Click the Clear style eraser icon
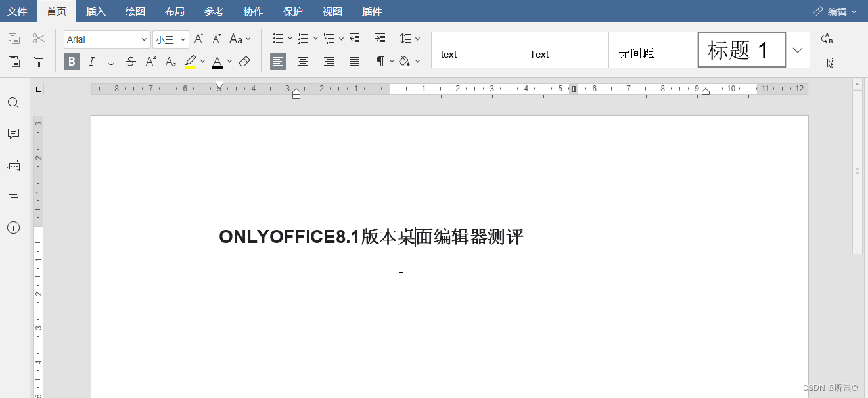The image size is (868, 398). coord(244,62)
